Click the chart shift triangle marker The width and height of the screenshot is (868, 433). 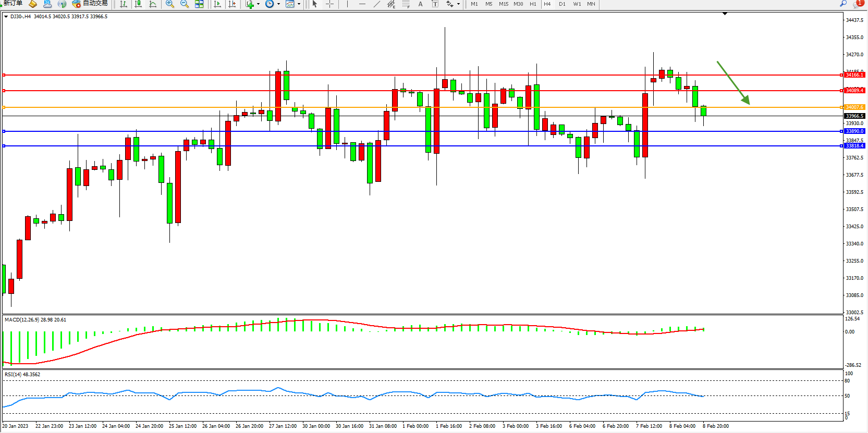[x=725, y=14]
